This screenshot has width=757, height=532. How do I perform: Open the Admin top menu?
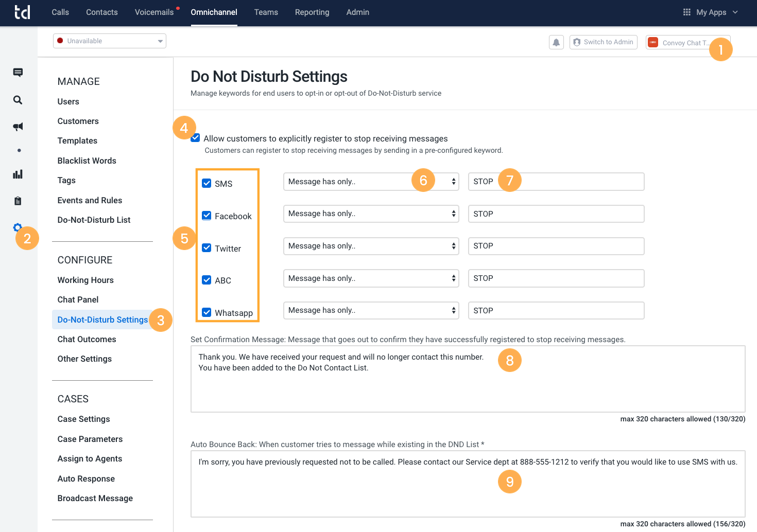pyautogui.click(x=358, y=12)
